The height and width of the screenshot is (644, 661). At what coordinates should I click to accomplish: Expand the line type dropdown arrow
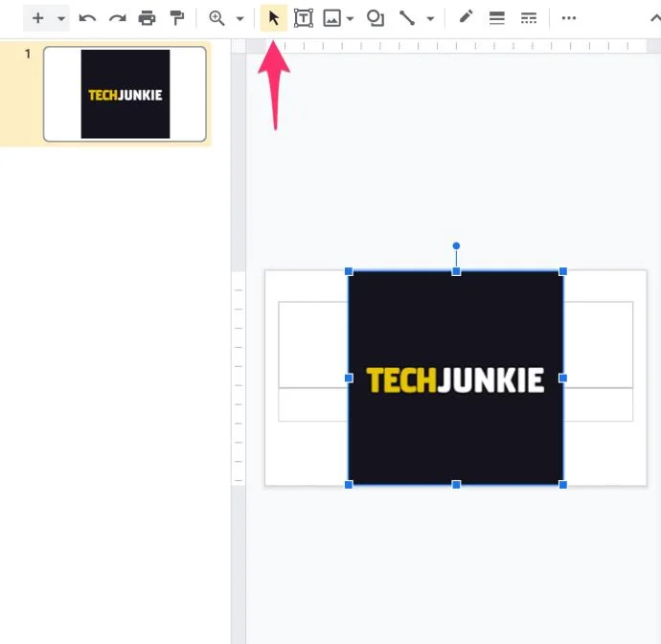click(x=430, y=18)
